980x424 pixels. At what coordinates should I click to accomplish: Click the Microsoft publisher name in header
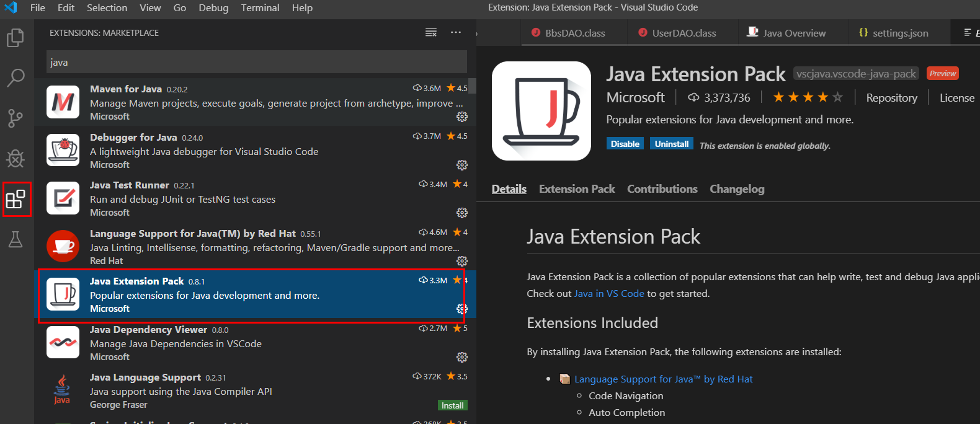pos(635,97)
